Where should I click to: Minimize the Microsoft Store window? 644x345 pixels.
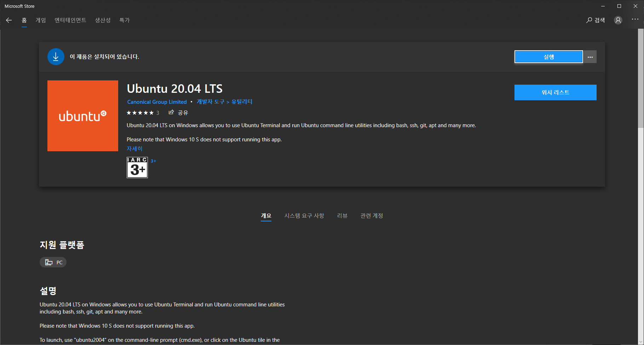[x=603, y=6]
